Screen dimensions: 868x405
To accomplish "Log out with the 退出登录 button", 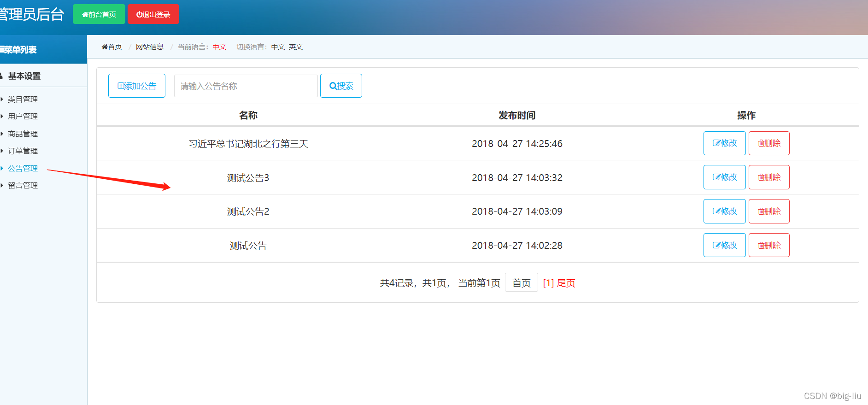I will [x=153, y=14].
